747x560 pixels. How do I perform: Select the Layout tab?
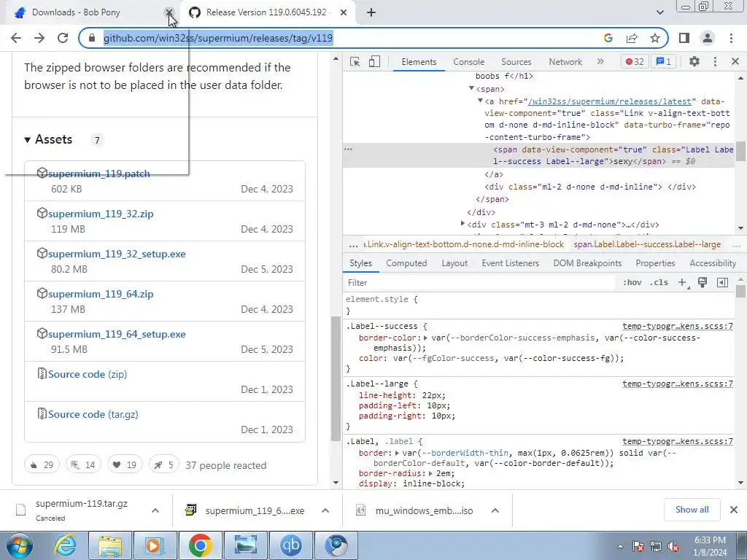(x=454, y=262)
